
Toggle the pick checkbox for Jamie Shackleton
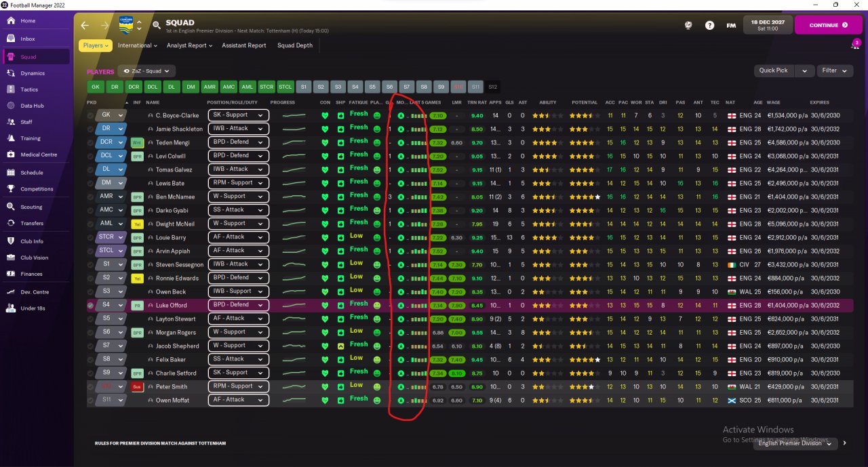pyautogui.click(x=91, y=129)
